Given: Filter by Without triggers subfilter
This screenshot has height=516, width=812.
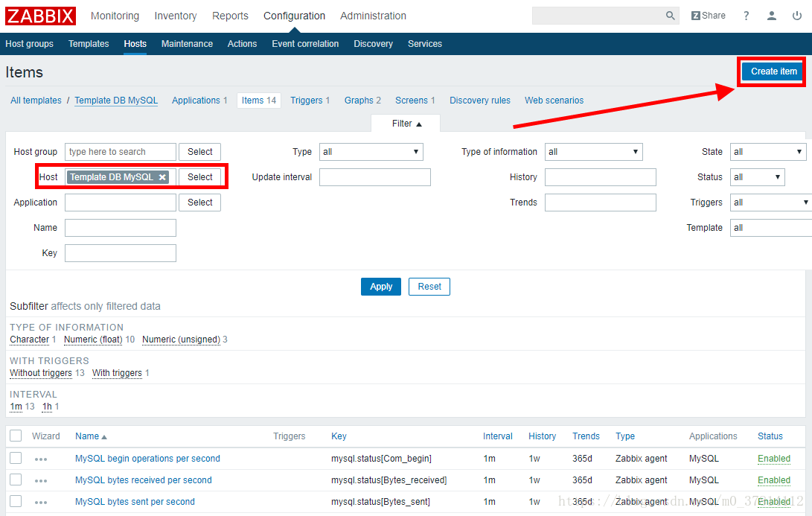Looking at the screenshot, I should pos(41,373).
